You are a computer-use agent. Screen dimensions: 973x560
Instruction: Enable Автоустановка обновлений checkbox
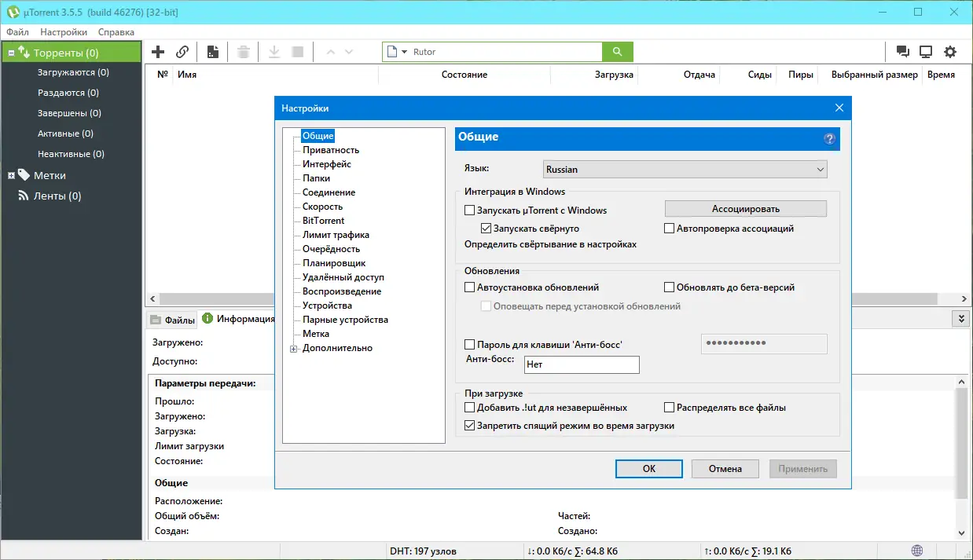[x=470, y=287]
